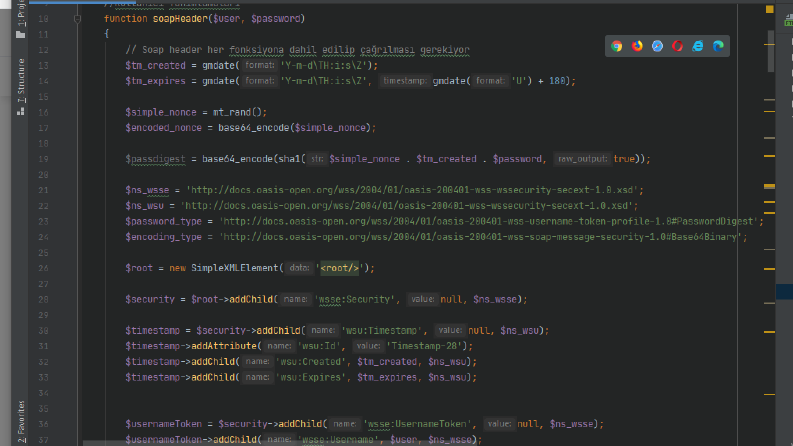Collapse the soapHeader function fold marker
793x446 pixels.
click(77, 19)
